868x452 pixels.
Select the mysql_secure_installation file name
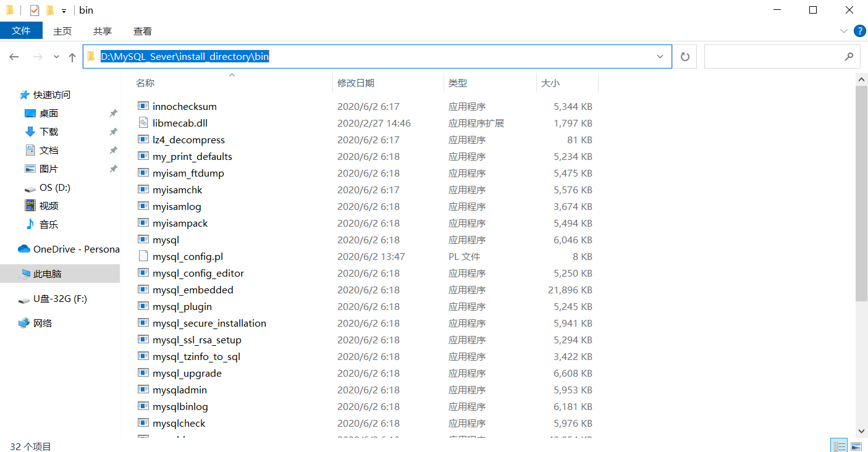coord(209,323)
